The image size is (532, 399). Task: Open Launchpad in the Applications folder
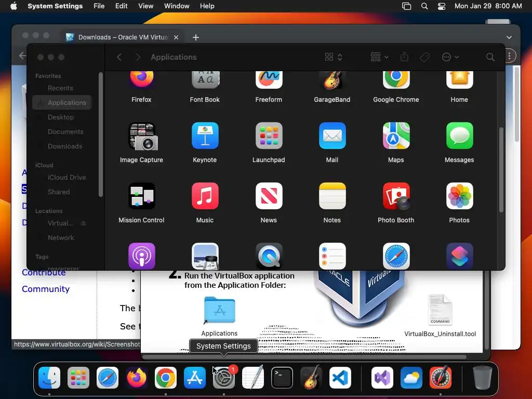pyautogui.click(x=269, y=136)
